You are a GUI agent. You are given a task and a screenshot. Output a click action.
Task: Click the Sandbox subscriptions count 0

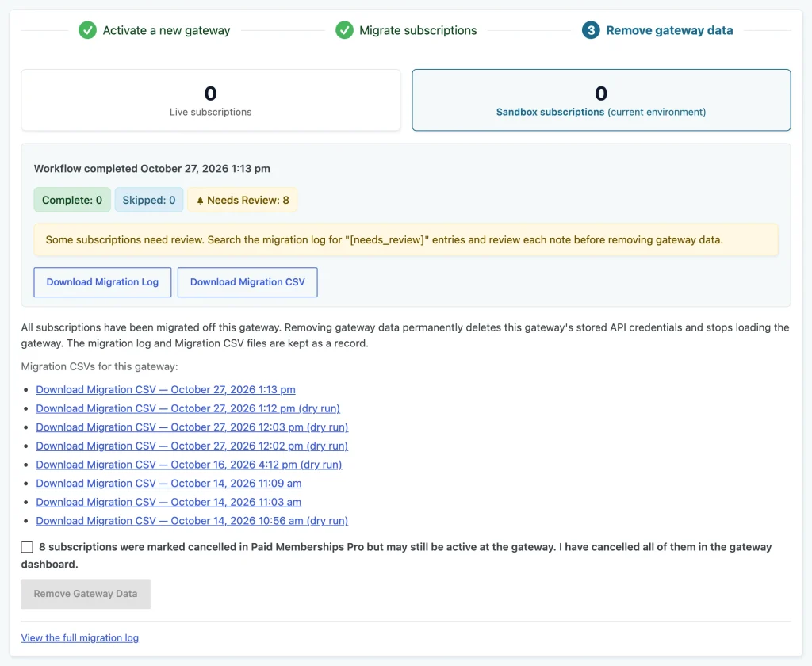[601, 94]
